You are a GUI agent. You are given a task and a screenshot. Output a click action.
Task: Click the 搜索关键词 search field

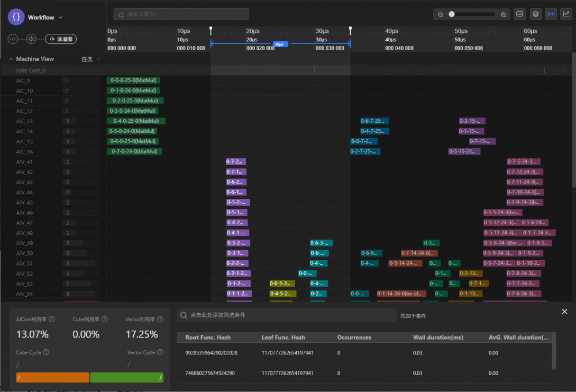[x=181, y=14]
